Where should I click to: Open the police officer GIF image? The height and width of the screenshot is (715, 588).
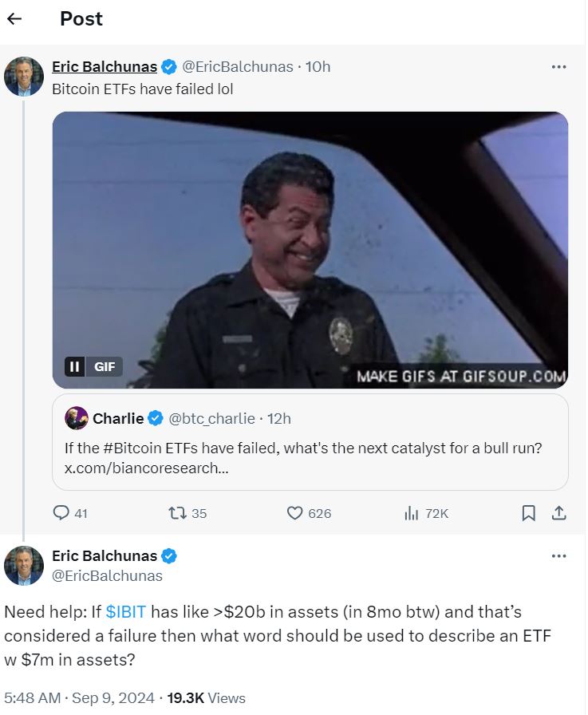(310, 239)
